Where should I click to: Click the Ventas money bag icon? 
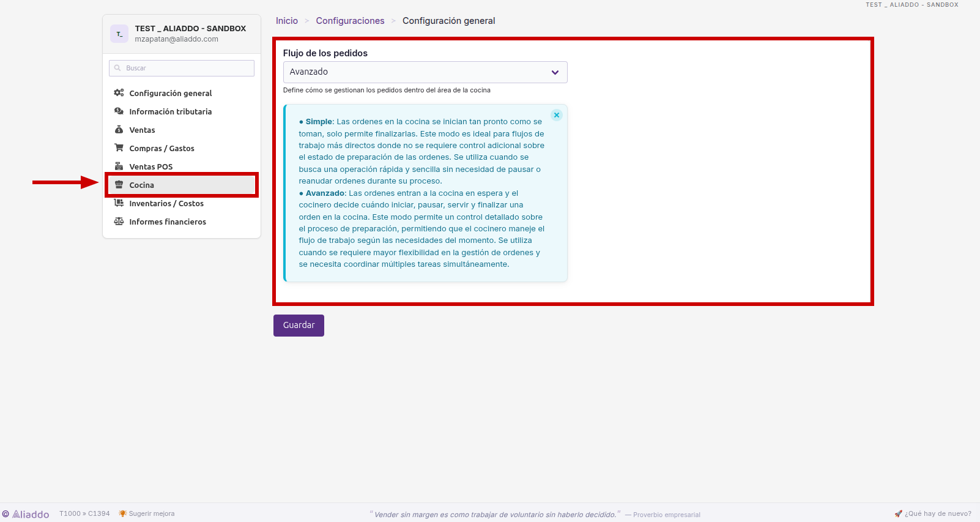pos(119,130)
